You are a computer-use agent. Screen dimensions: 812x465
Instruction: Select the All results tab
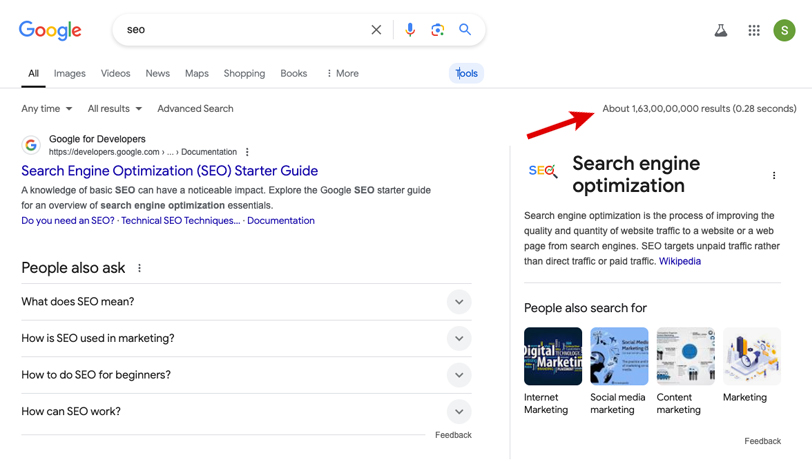[33, 74]
